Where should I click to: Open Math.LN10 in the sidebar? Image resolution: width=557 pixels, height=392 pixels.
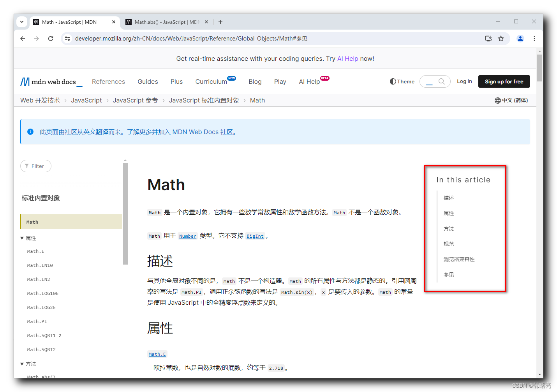coord(40,266)
